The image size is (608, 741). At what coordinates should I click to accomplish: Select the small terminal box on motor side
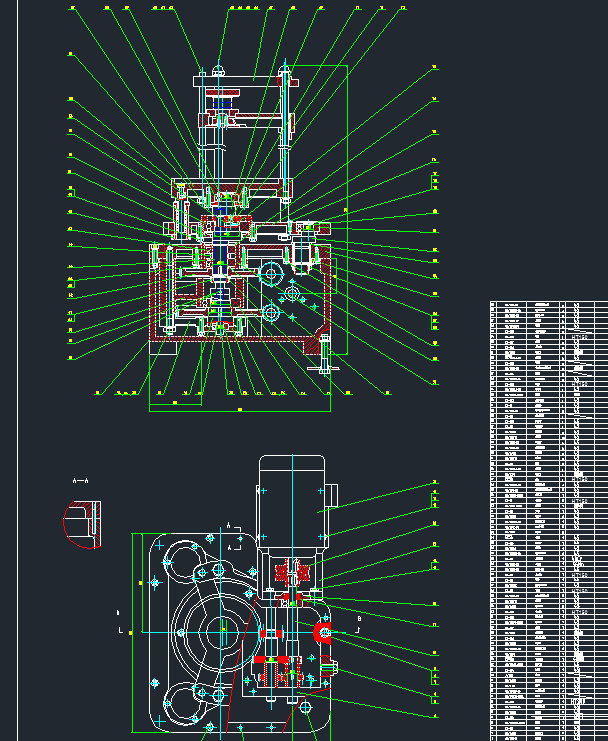(x=332, y=495)
